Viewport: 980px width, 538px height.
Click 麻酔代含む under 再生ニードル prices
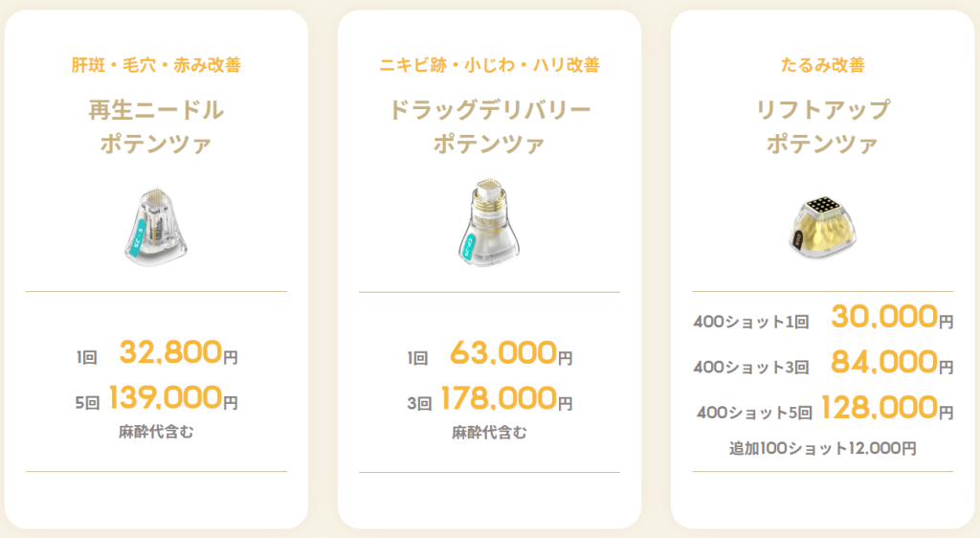pyautogui.click(x=156, y=432)
